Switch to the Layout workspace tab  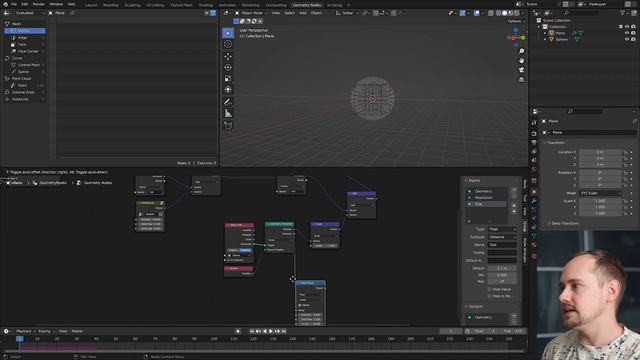point(91,5)
